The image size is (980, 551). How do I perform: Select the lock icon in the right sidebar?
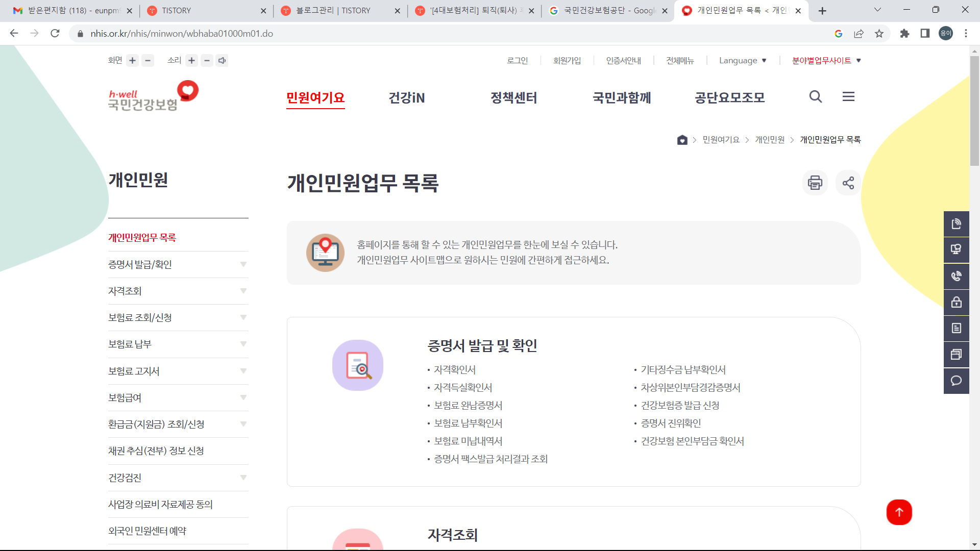(x=957, y=302)
